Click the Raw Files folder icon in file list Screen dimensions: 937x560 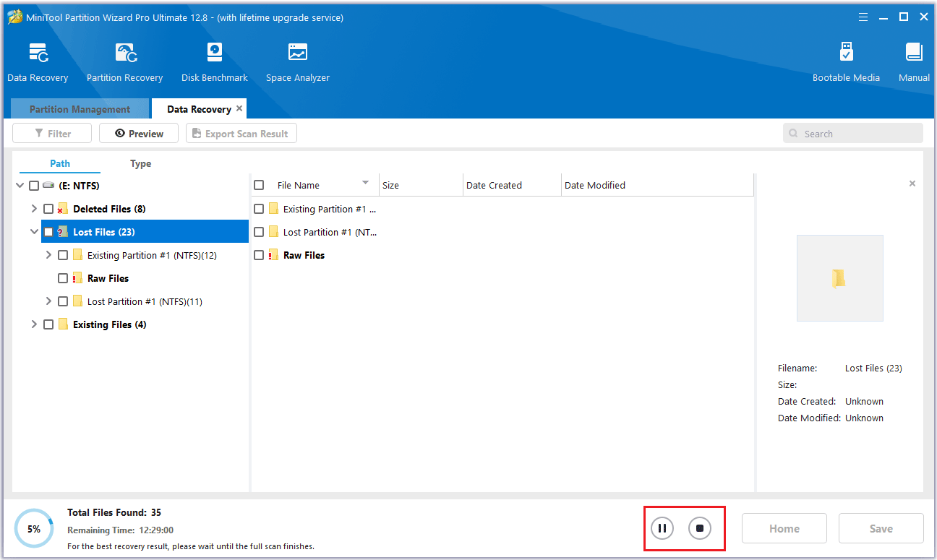[273, 255]
